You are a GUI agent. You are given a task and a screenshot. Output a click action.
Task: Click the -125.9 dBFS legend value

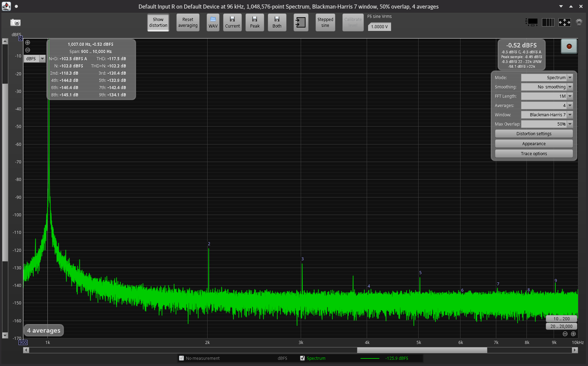point(397,358)
